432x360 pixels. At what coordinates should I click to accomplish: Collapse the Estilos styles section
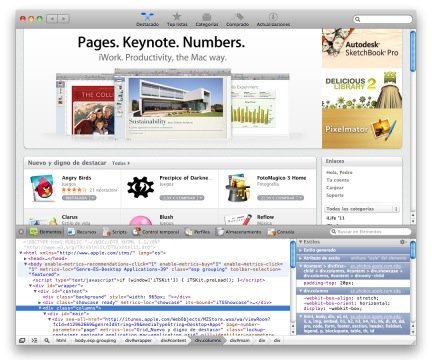[300, 242]
